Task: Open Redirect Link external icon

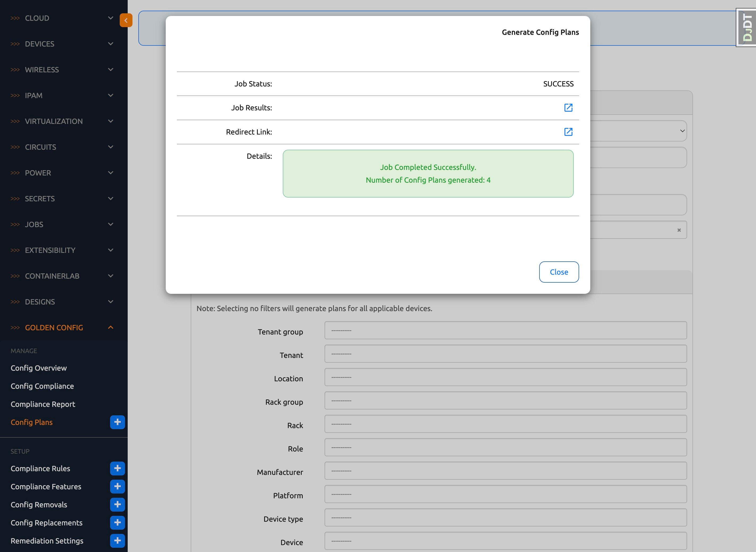Action: (568, 132)
